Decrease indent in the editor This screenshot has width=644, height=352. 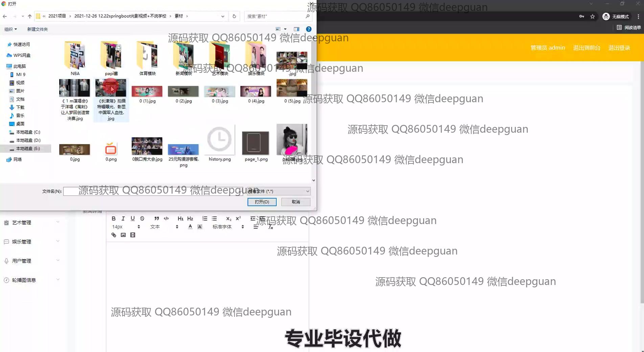(253, 218)
